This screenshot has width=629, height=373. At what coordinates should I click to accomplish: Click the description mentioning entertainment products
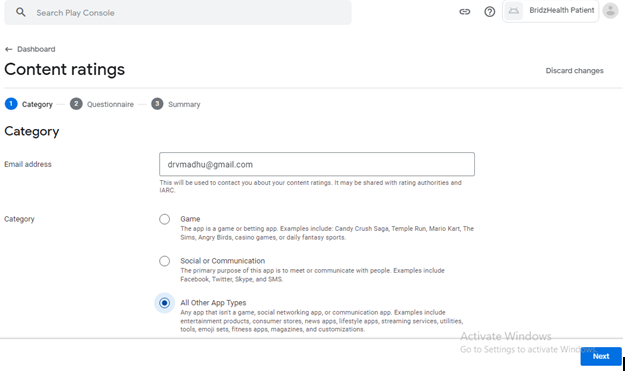coord(321,321)
